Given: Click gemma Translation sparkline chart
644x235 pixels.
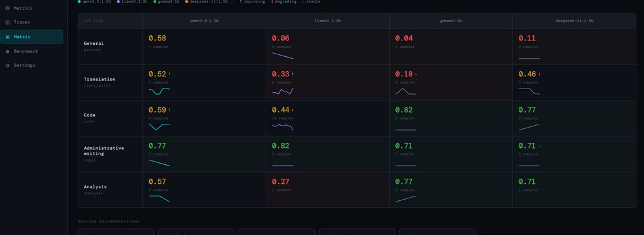Looking at the screenshot, I should pyautogui.click(x=406, y=91).
